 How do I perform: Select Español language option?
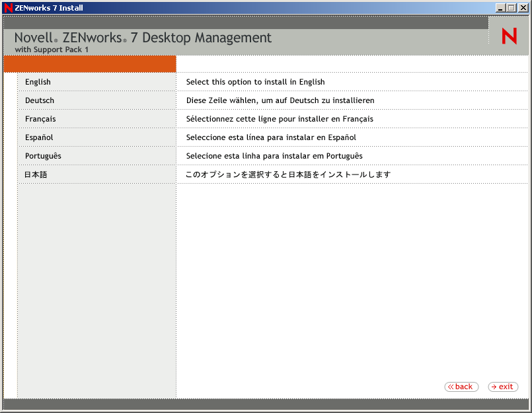(39, 137)
